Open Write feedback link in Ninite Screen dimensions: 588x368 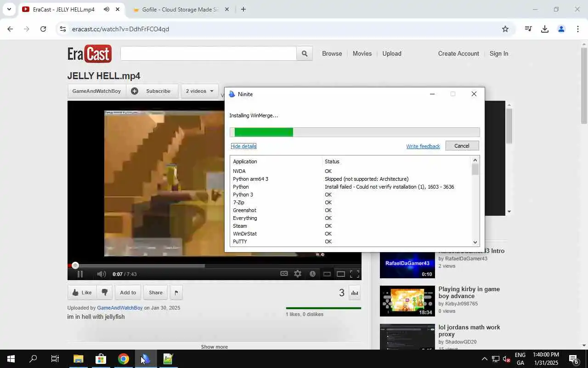point(423,146)
